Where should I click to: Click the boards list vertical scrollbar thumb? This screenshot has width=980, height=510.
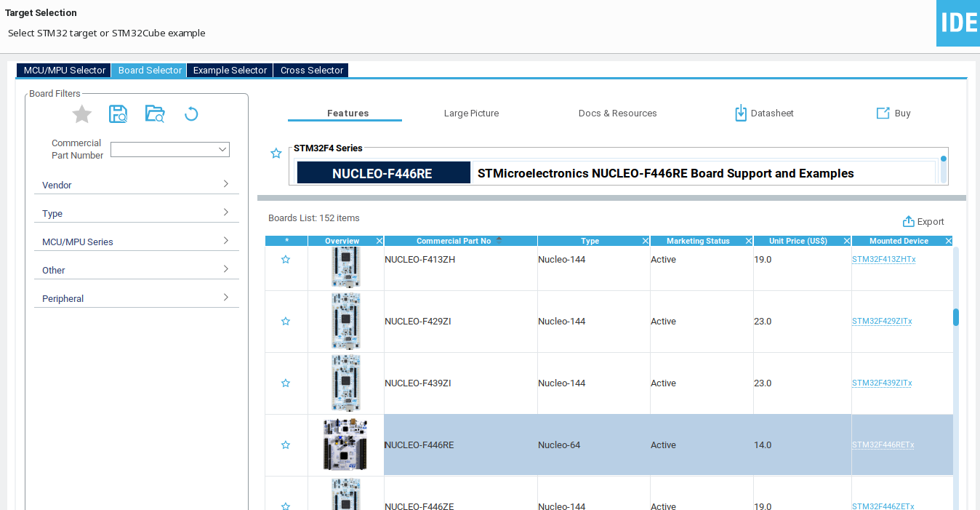tap(956, 317)
